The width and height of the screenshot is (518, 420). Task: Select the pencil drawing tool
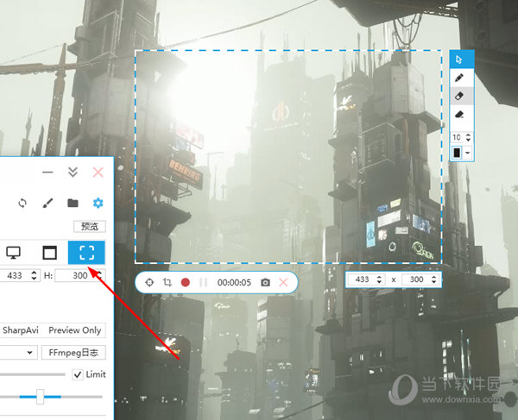[x=461, y=78]
